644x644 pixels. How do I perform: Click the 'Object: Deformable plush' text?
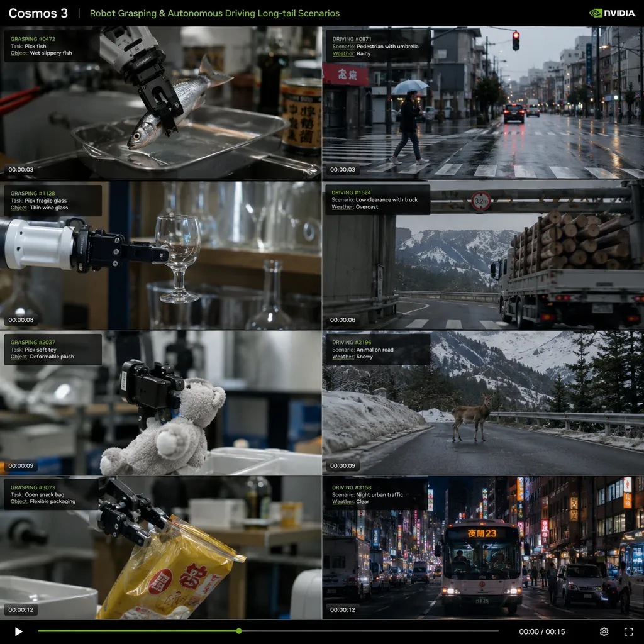pyautogui.click(x=42, y=357)
